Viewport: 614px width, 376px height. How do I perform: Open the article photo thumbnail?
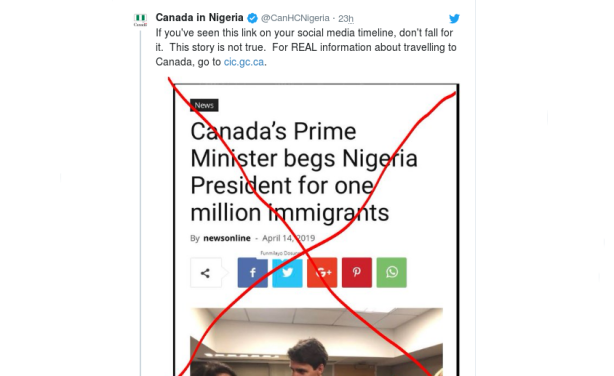[x=316, y=342]
